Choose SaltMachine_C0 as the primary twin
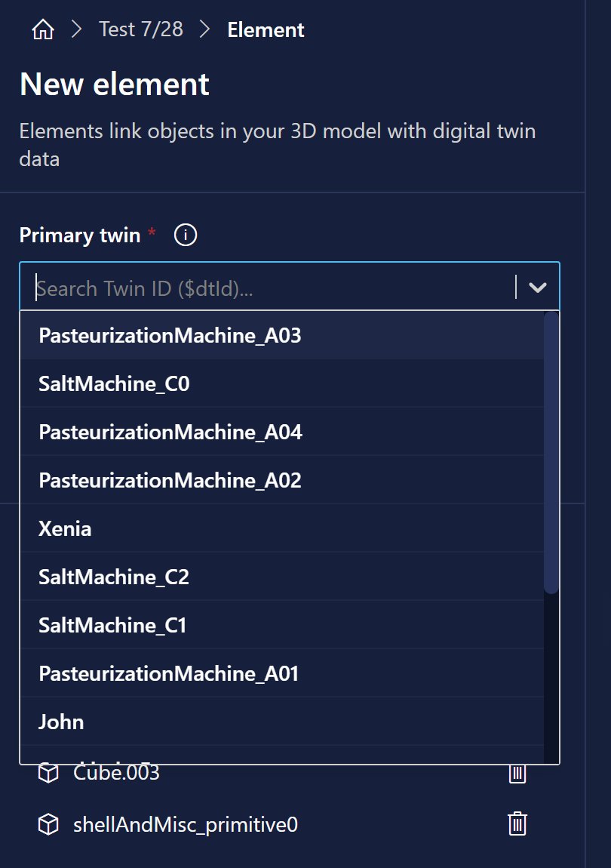 pos(114,383)
